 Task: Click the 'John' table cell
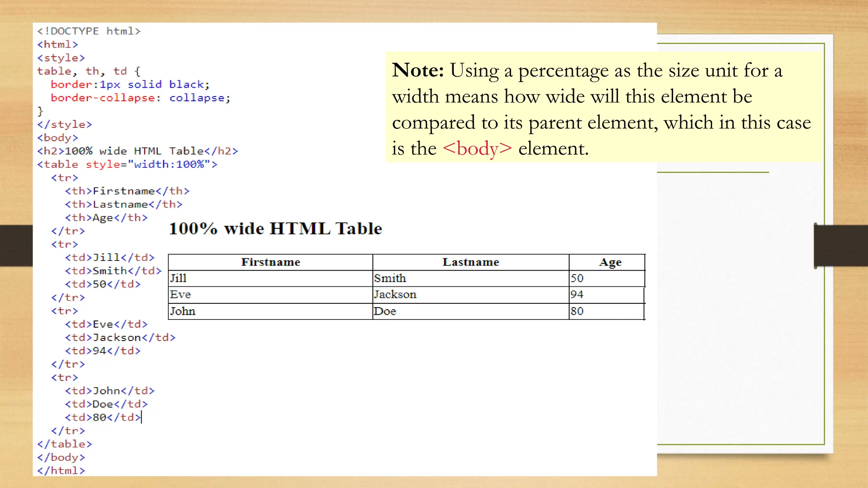tap(270, 311)
